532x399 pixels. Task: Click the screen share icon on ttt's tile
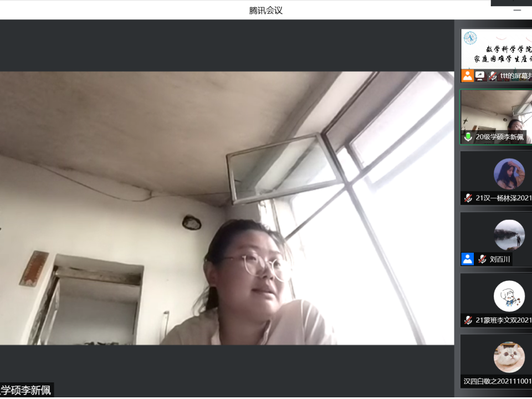tap(480, 76)
